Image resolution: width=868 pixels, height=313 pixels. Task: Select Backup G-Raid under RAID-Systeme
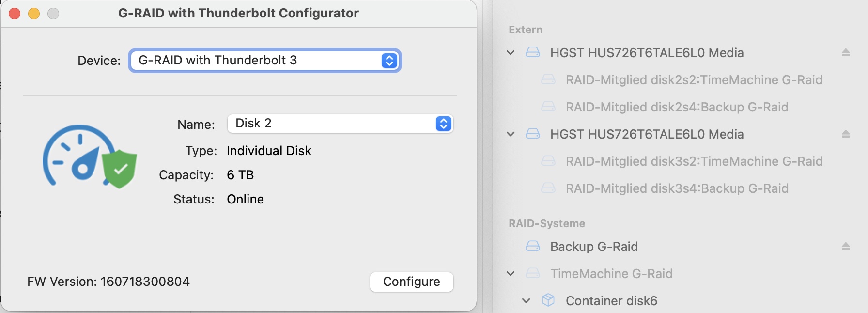594,247
